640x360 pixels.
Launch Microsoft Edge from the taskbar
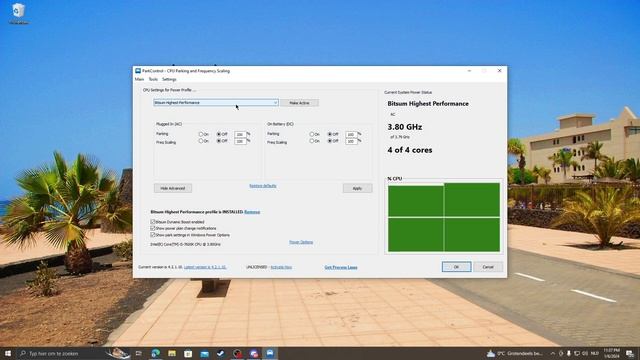click(156, 353)
